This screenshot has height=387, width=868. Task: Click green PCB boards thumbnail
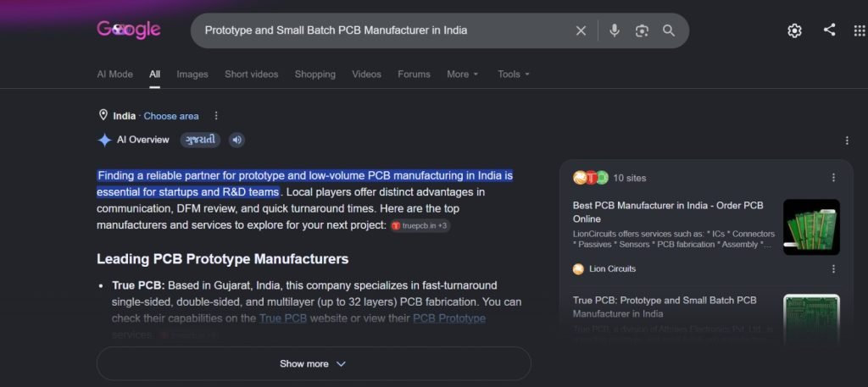point(811,227)
